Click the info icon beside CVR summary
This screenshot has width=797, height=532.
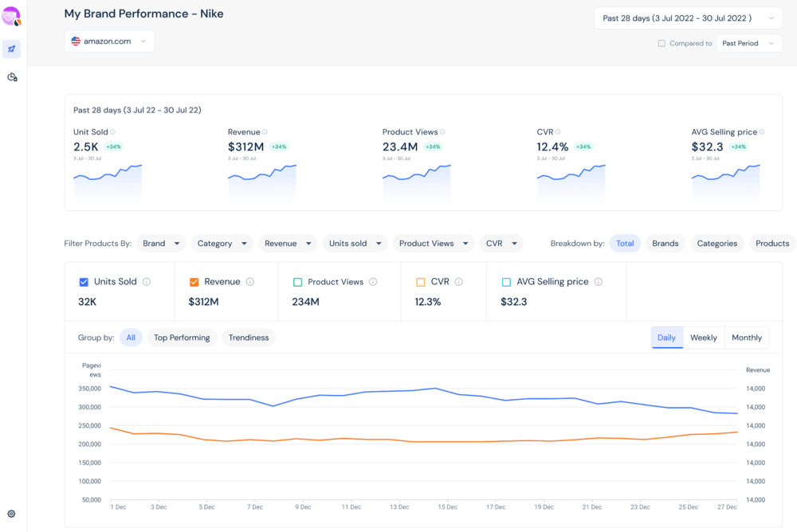558,132
